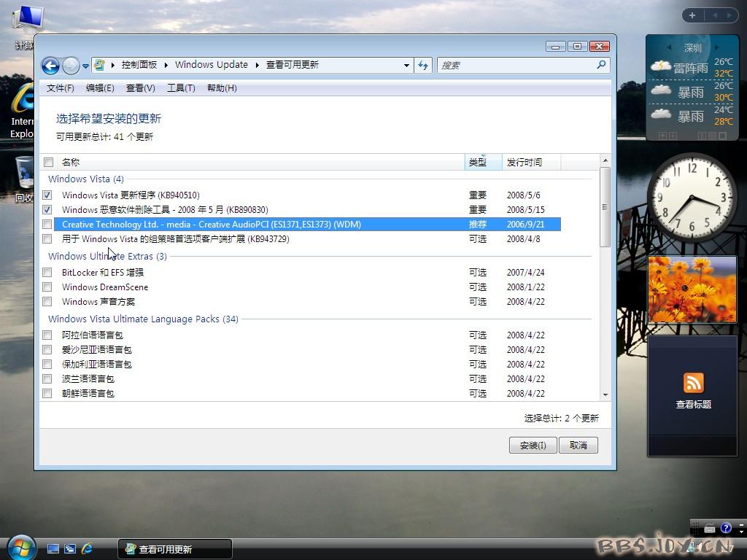747x560 pixels.
Task: Click the analog clock gadget
Action: coord(692,197)
